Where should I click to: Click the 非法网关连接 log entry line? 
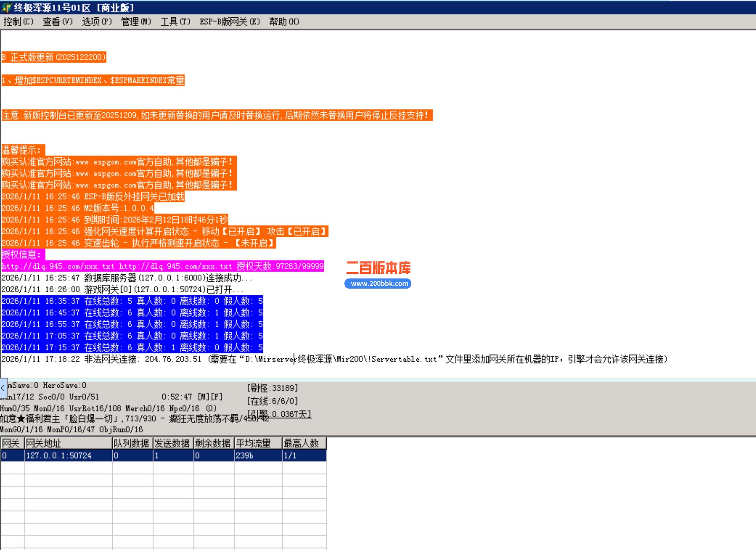pyautogui.click(x=334, y=359)
